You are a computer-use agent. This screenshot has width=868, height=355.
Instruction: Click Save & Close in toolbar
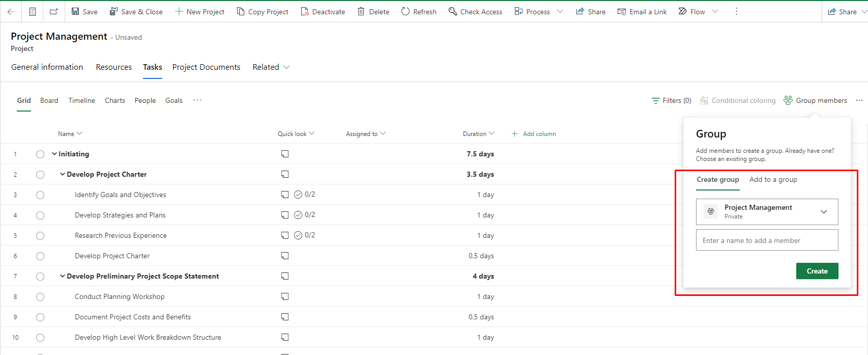(x=136, y=11)
